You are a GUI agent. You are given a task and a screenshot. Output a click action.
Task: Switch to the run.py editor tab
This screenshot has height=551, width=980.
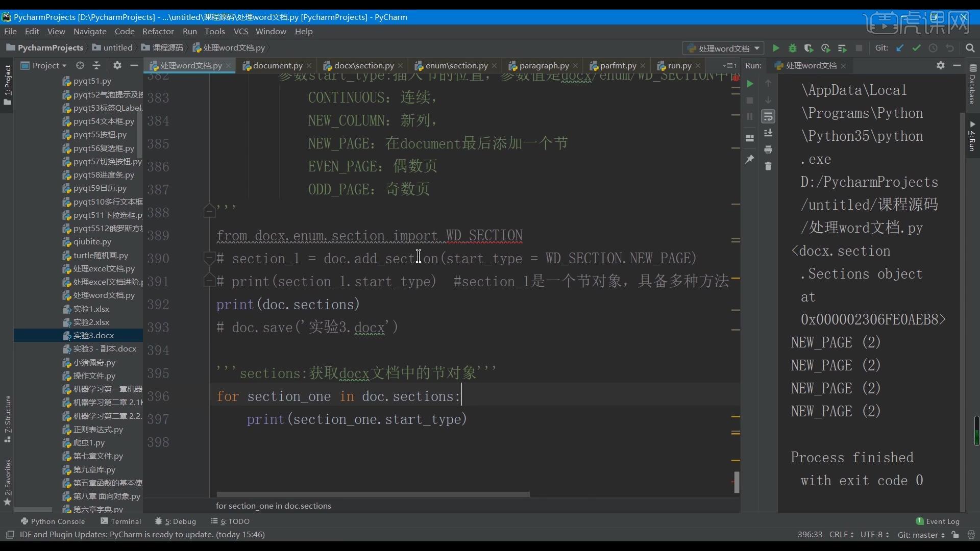(x=679, y=65)
